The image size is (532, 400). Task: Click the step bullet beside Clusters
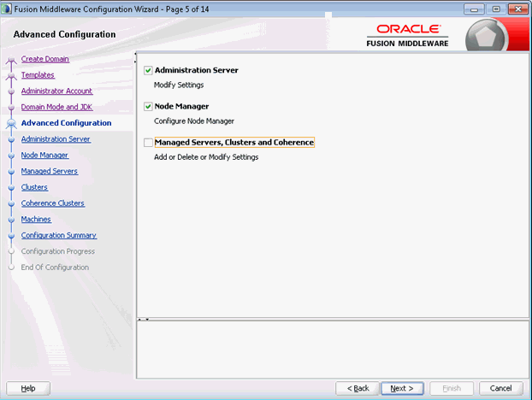click(11, 188)
